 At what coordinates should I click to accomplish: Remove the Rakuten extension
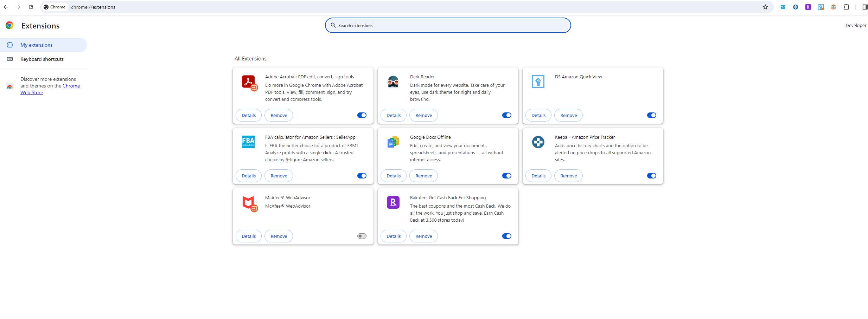(424, 236)
